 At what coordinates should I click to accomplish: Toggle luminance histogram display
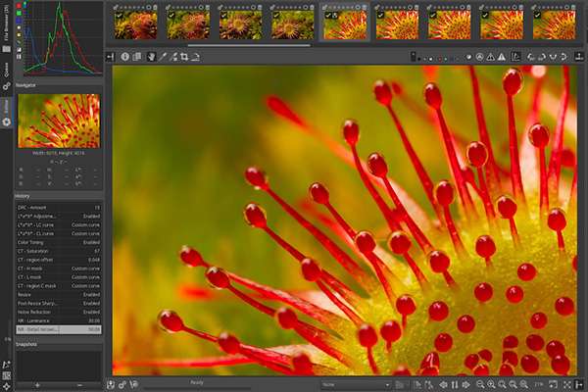[19, 27]
